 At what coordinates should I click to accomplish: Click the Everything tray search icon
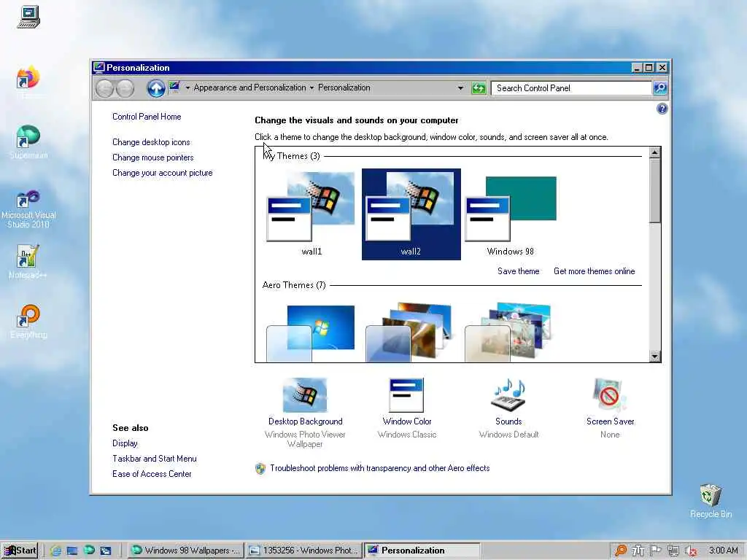pyautogui.click(x=621, y=551)
